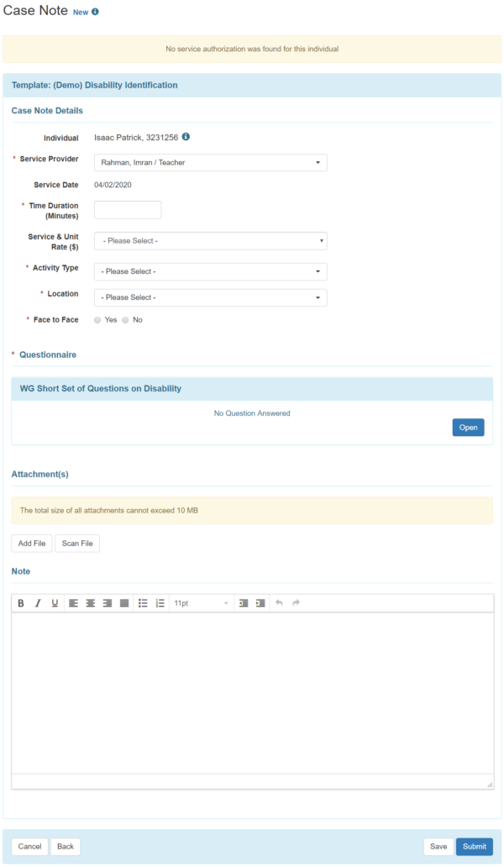Open the Service Provider dropdown
Screen dimensions: 504x867
[x=210, y=162]
